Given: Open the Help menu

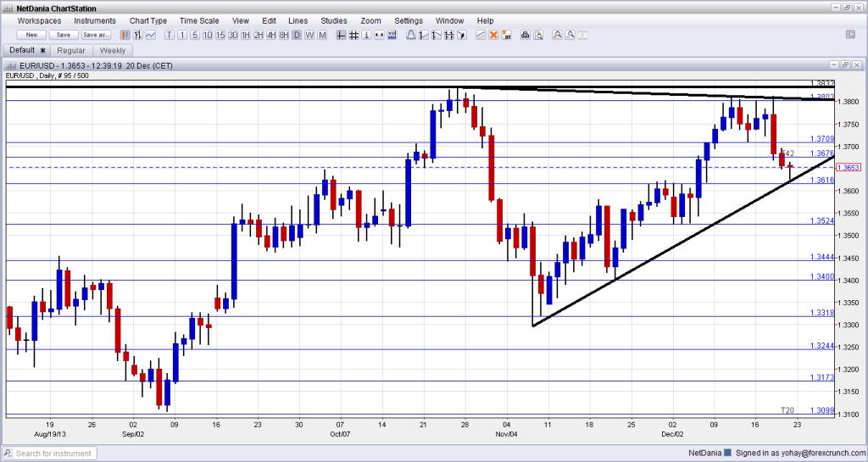Looking at the screenshot, I should (486, 20).
